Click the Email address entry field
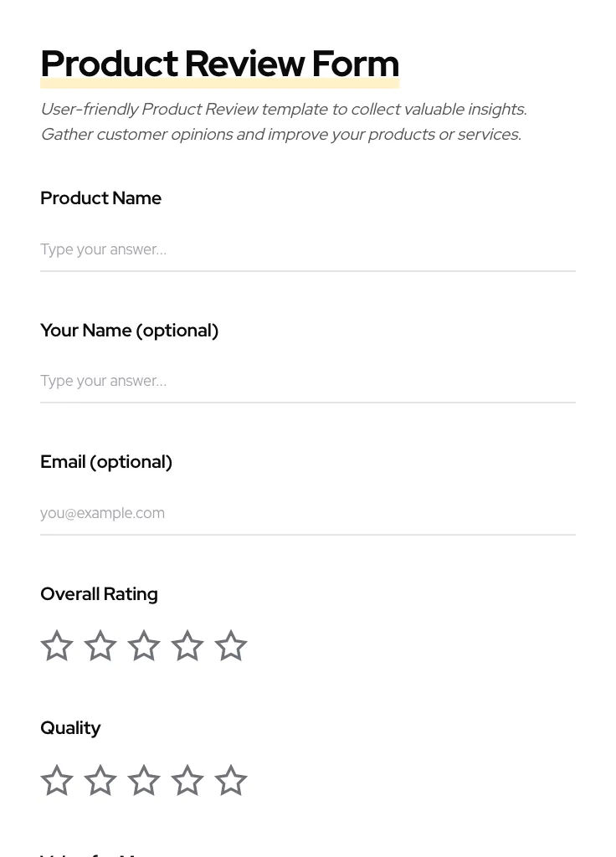Image resolution: width=616 pixels, height=857 pixels. pos(308,513)
